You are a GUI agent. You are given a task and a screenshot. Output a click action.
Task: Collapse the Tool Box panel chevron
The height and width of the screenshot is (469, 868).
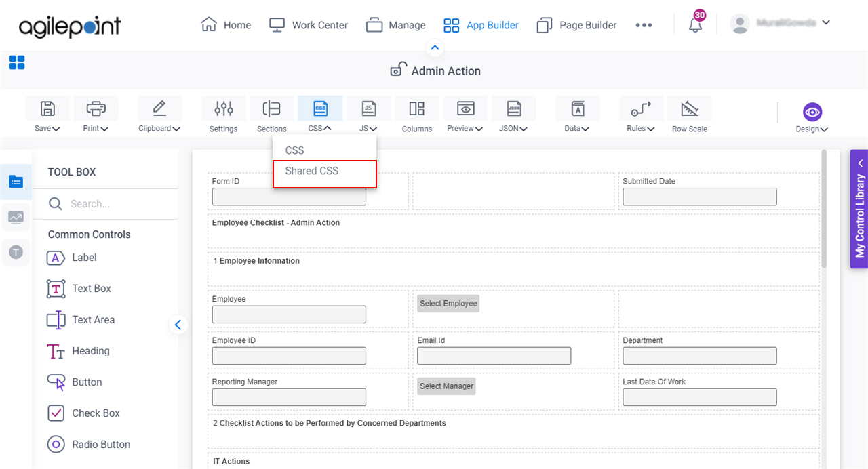178,325
